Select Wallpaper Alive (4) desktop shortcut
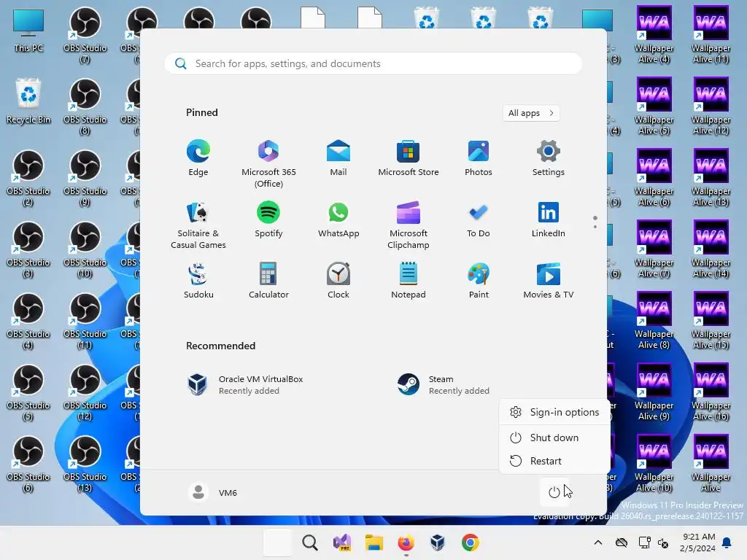747x560 pixels. [x=654, y=34]
